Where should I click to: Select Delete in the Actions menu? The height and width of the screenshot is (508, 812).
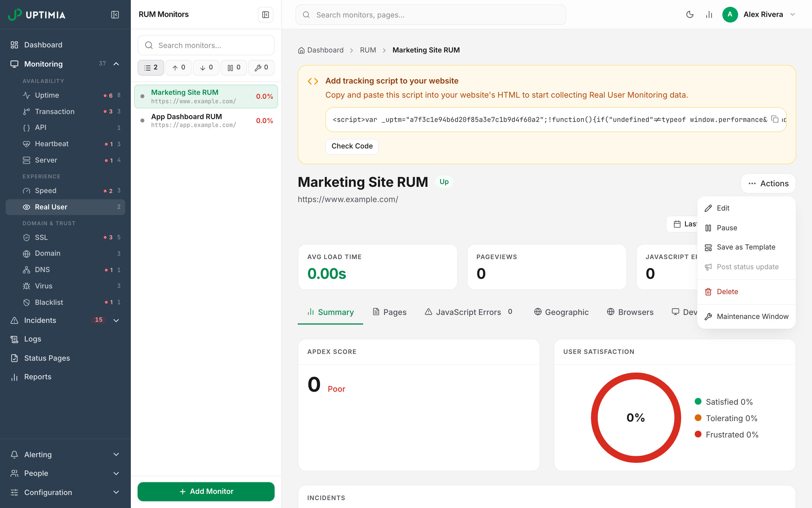[x=746, y=292]
